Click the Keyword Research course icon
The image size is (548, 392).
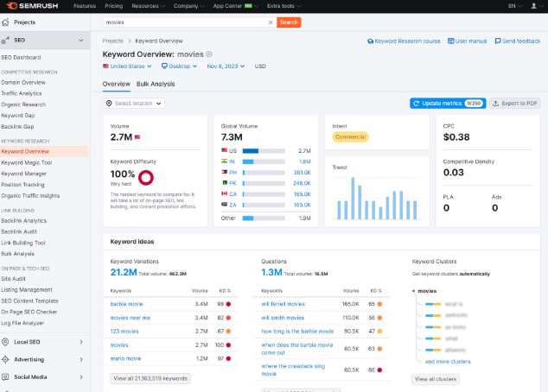coord(370,41)
